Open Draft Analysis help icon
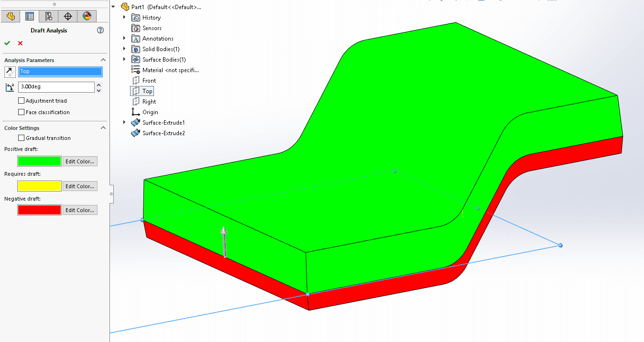 (x=100, y=30)
